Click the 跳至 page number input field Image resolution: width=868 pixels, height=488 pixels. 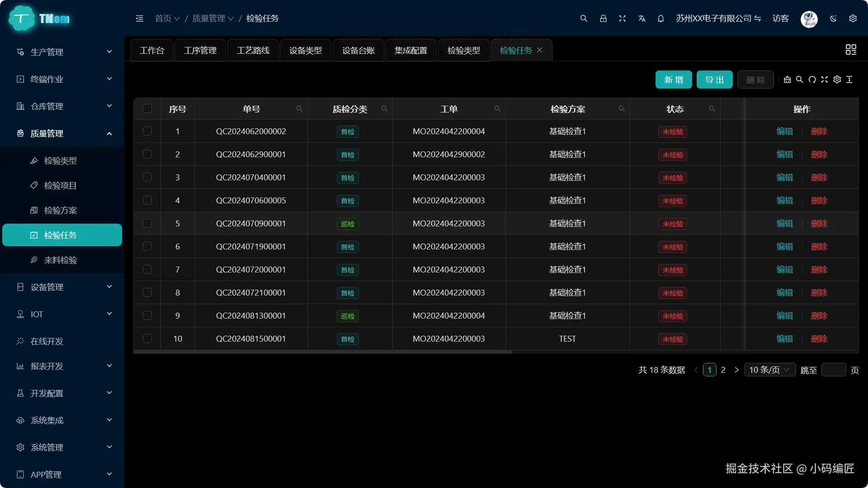tap(833, 370)
